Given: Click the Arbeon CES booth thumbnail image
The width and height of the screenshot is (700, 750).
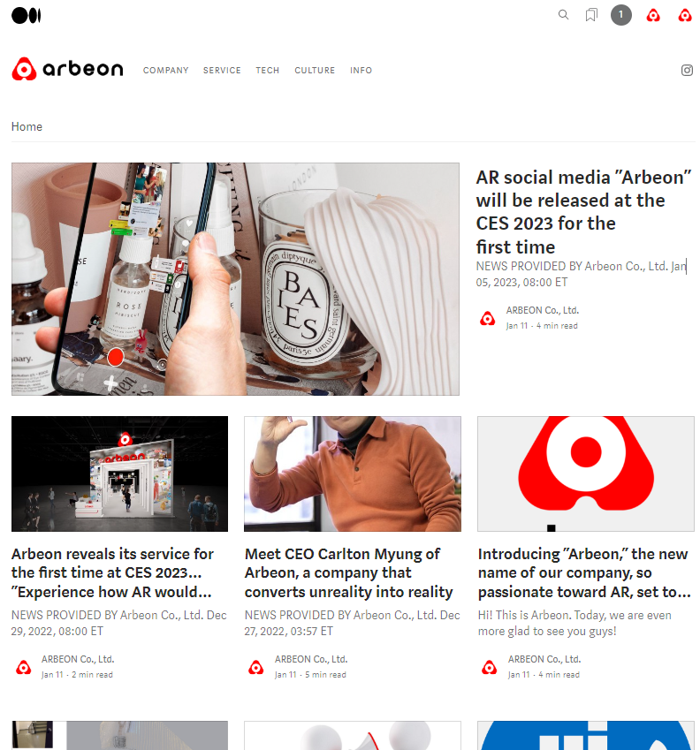Looking at the screenshot, I should [119, 473].
